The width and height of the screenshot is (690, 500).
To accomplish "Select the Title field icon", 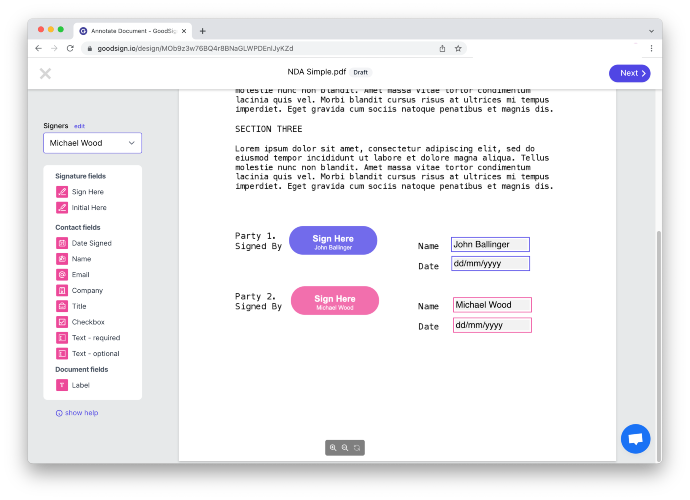I will tap(62, 306).
